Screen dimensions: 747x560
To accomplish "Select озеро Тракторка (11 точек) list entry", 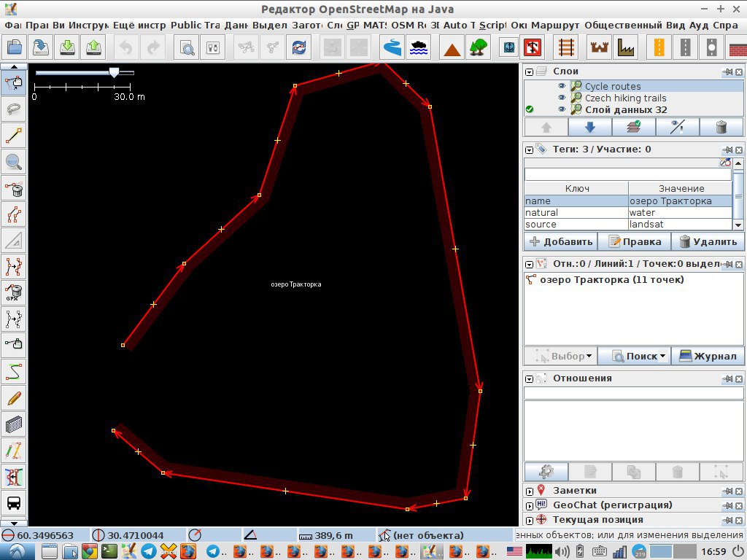I will (x=612, y=279).
